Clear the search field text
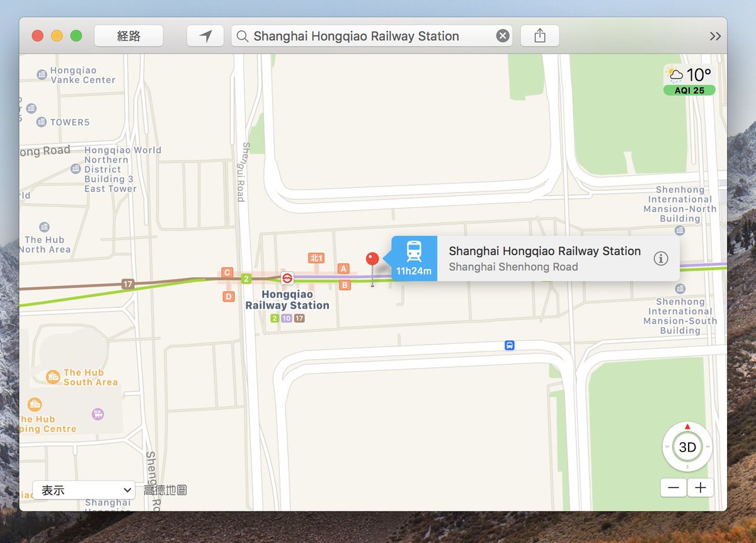The width and height of the screenshot is (756, 543). pyautogui.click(x=503, y=36)
